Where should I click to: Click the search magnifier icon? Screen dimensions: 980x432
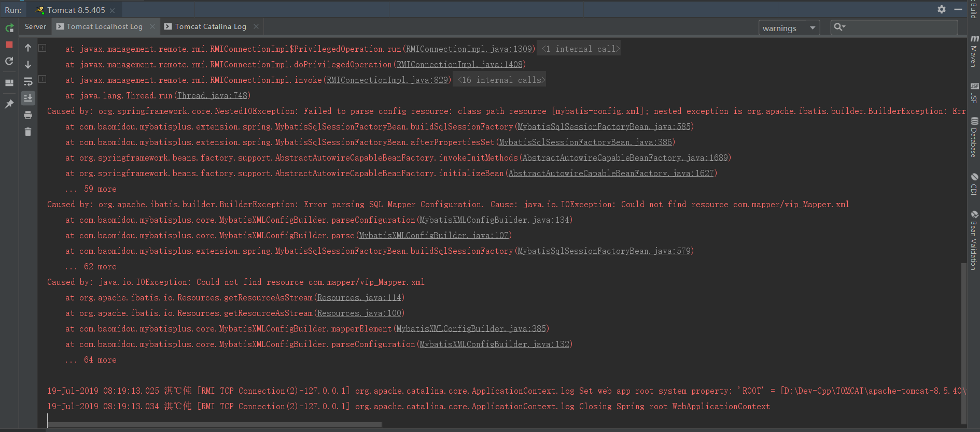click(839, 27)
